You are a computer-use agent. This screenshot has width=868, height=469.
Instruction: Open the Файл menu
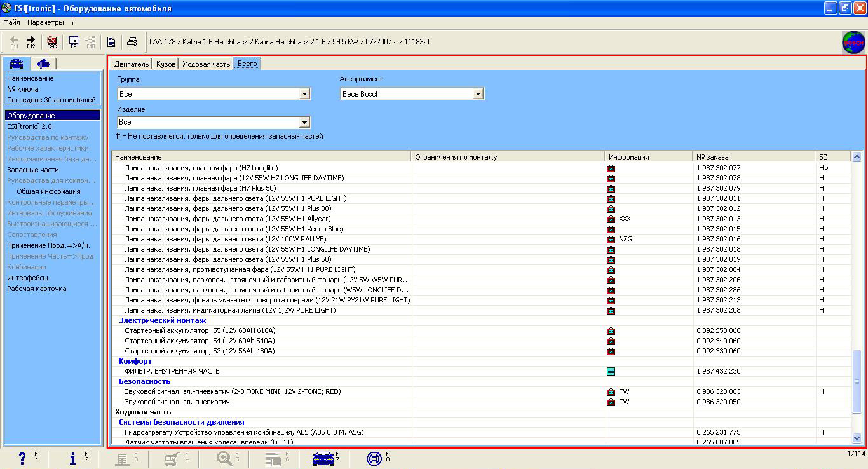pyautogui.click(x=12, y=22)
